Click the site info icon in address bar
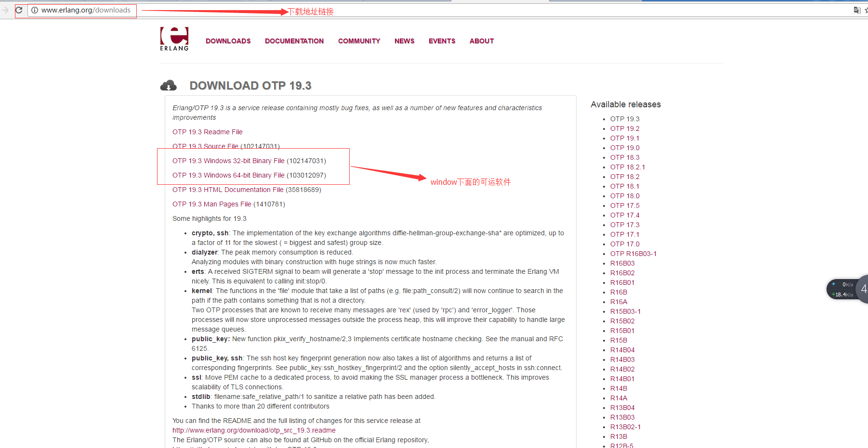 (x=35, y=10)
